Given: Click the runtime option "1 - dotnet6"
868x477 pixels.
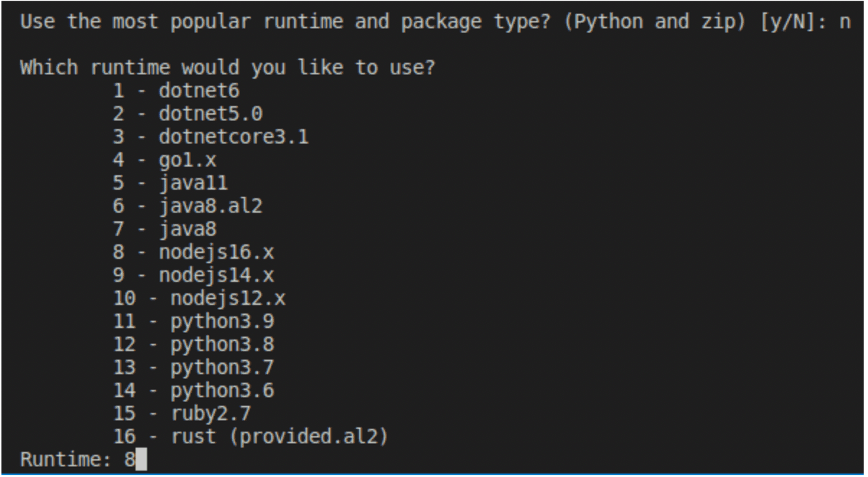Looking at the screenshot, I should point(176,92).
